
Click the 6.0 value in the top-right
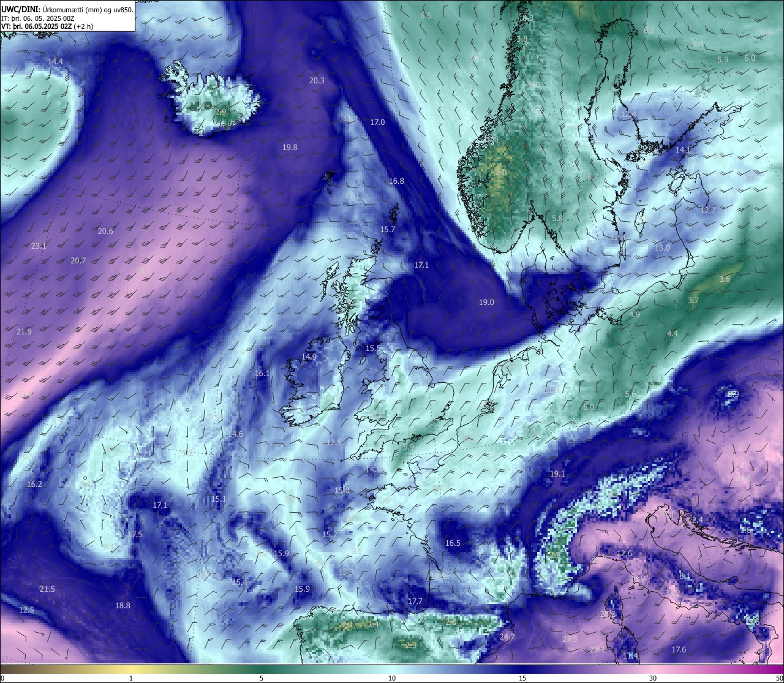point(750,58)
